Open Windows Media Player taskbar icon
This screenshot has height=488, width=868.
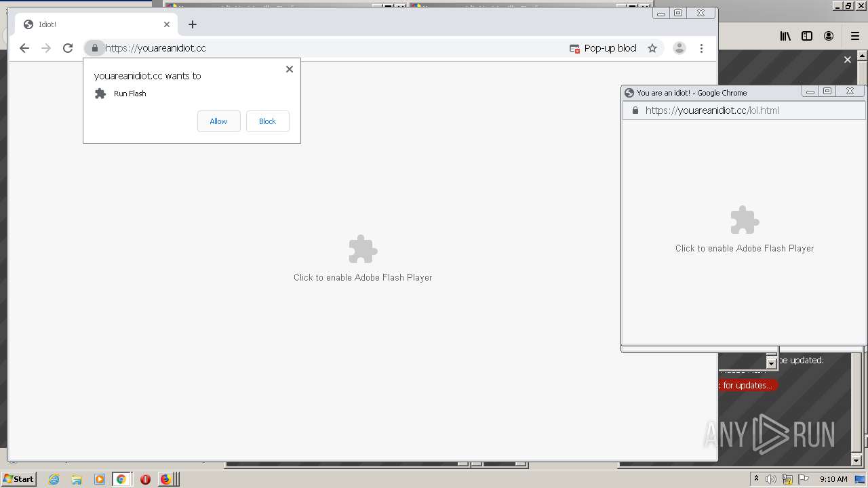click(x=99, y=479)
